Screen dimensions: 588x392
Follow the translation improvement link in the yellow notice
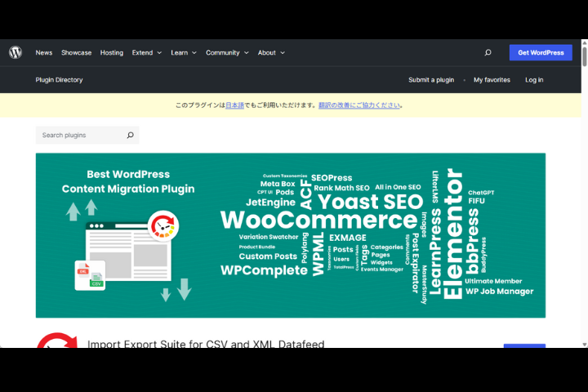tap(359, 105)
